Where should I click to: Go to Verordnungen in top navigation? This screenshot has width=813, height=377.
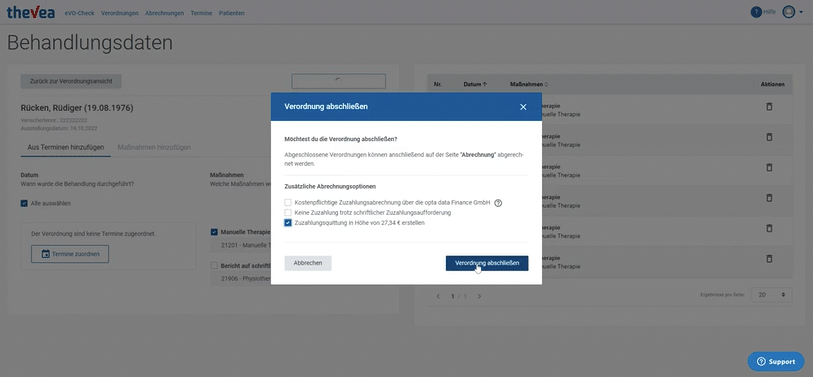(120, 13)
